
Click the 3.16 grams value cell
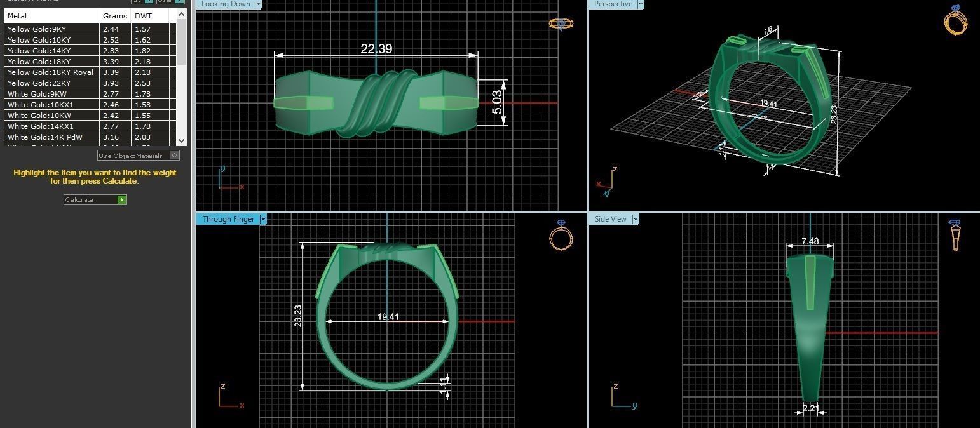click(115, 137)
